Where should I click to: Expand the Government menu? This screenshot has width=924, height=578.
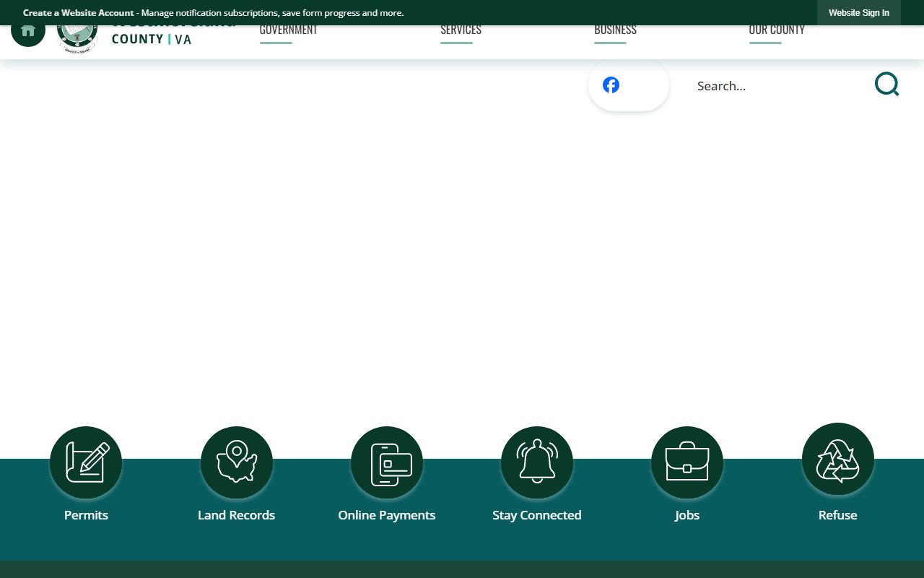click(288, 30)
